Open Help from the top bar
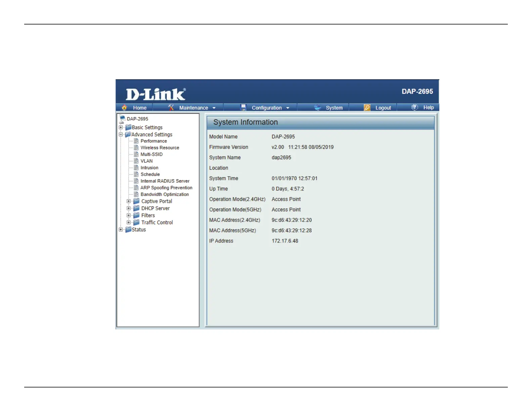Viewport: 532px width, 411px height. click(x=429, y=107)
